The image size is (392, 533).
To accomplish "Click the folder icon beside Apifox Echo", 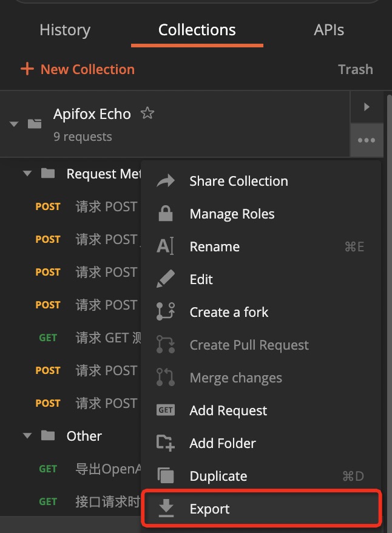I will 35,123.
